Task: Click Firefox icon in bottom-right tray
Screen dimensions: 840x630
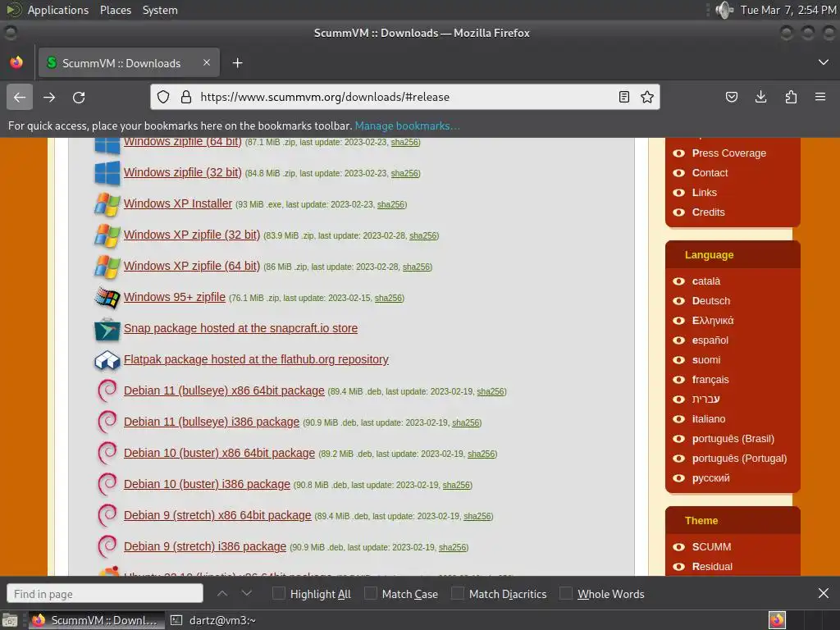Action: coord(777,620)
